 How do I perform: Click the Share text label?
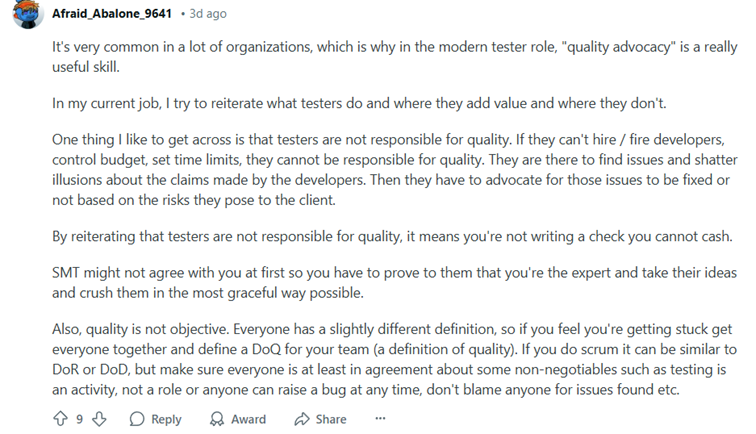click(x=331, y=419)
